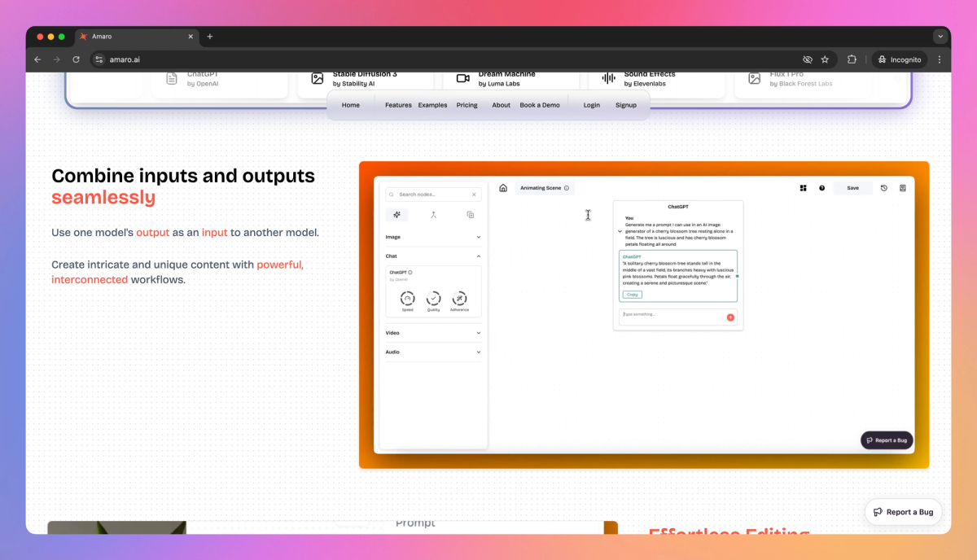Click the Speed gauge icon
The image size is (977, 560).
pos(408,299)
